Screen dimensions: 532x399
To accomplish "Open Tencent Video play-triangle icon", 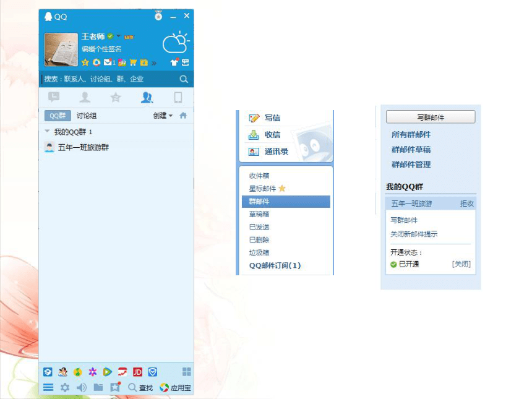I will (107, 372).
